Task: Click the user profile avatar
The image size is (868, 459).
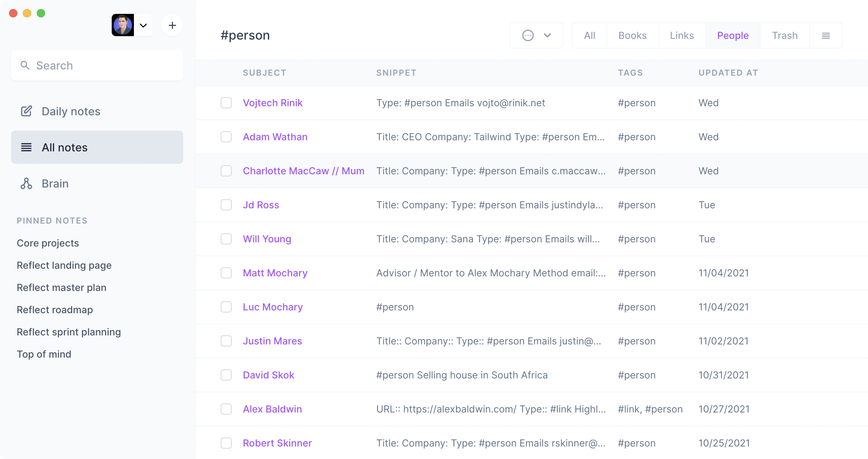Action: (123, 25)
